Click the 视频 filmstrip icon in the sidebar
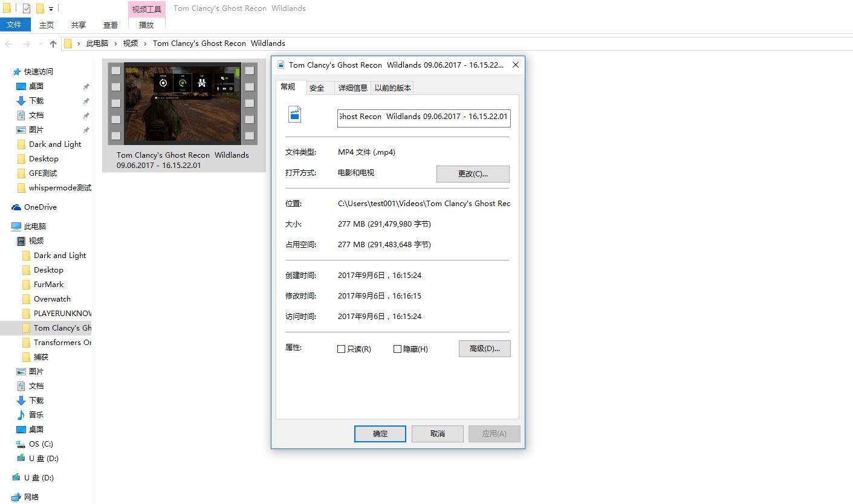 [x=21, y=241]
